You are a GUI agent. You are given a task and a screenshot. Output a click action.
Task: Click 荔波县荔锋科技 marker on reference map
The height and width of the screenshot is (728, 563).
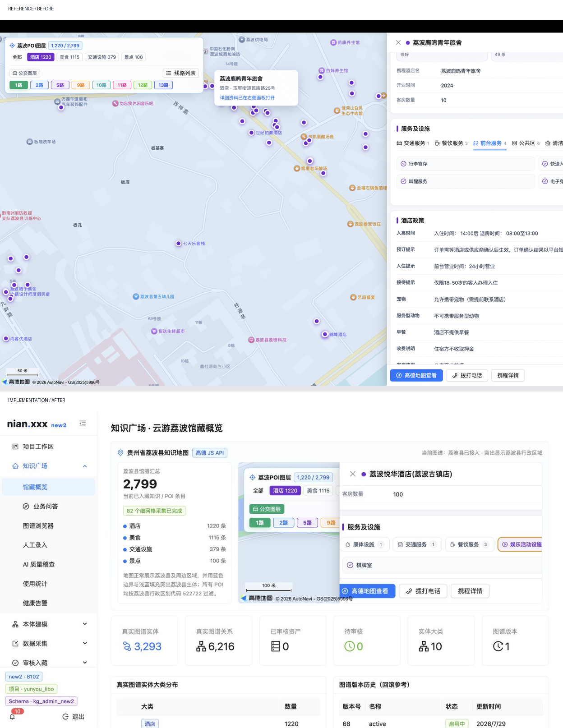[x=251, y=340]
